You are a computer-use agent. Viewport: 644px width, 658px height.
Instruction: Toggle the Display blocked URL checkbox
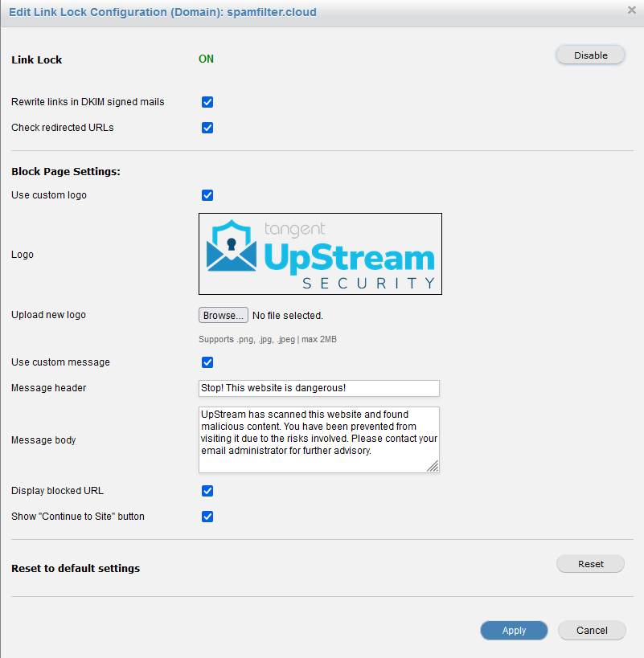coord(207,491)
